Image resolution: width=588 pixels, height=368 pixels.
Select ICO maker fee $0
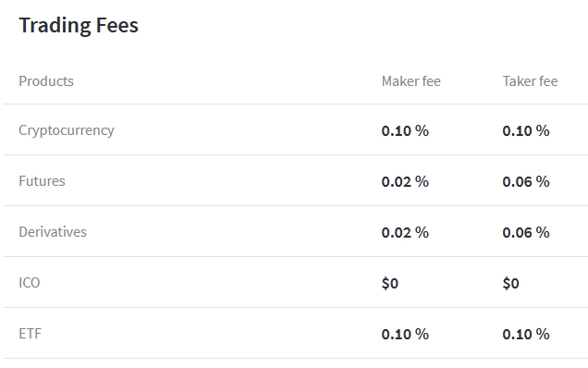coord(390,283)
